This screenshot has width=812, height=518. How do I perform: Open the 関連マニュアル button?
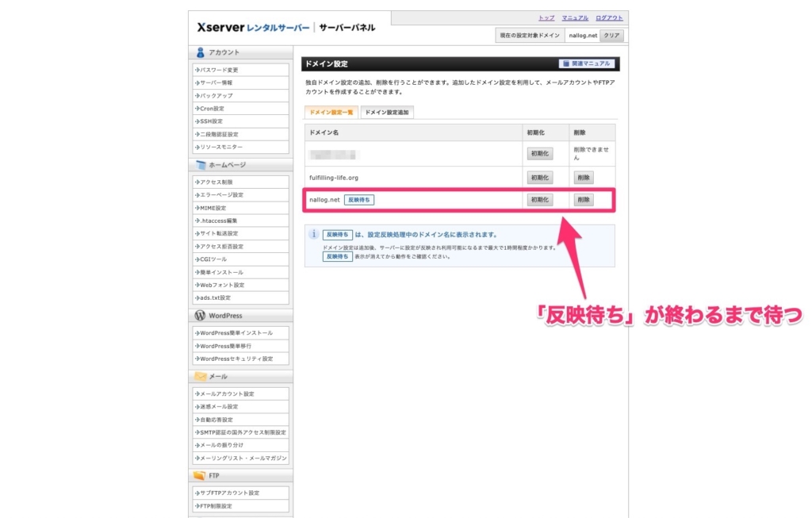coord(587,63)
